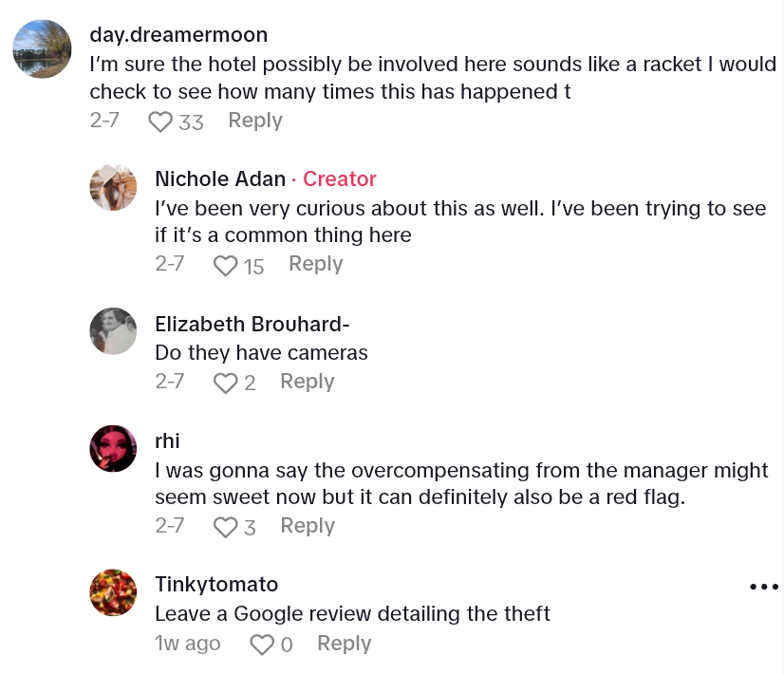Open day.dreamermoon's profile picture
This screenshot has height=674, width=784.
42,48
